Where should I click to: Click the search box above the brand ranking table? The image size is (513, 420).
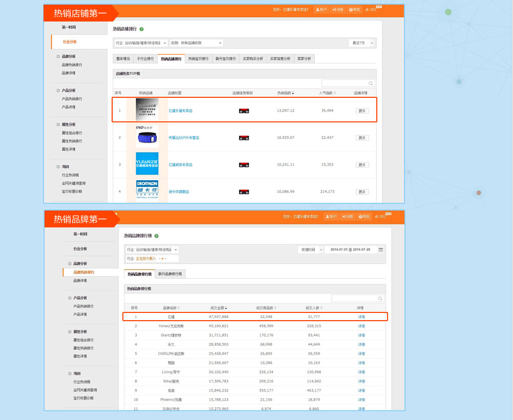point(357,299)
